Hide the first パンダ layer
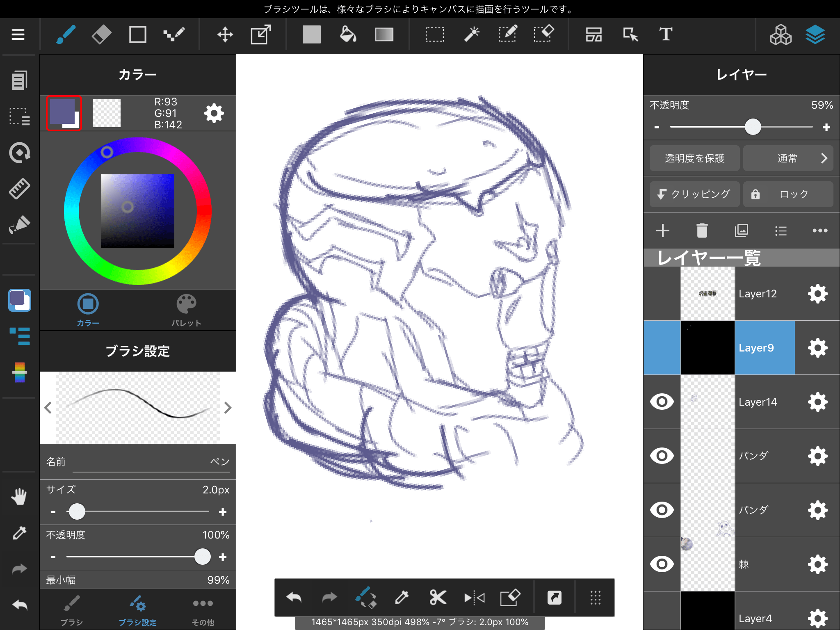Image resolution: width=840 pixels, height=630 pixels. tap(662, 456)
